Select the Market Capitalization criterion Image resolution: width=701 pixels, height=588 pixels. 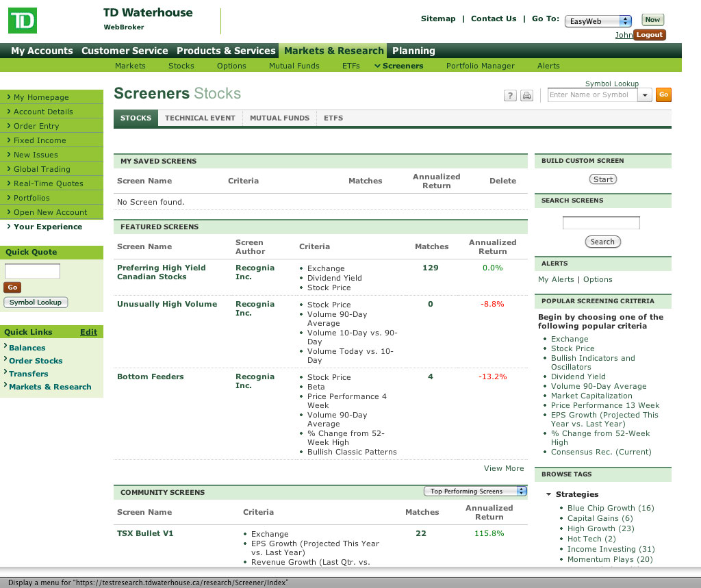[591, 395]
